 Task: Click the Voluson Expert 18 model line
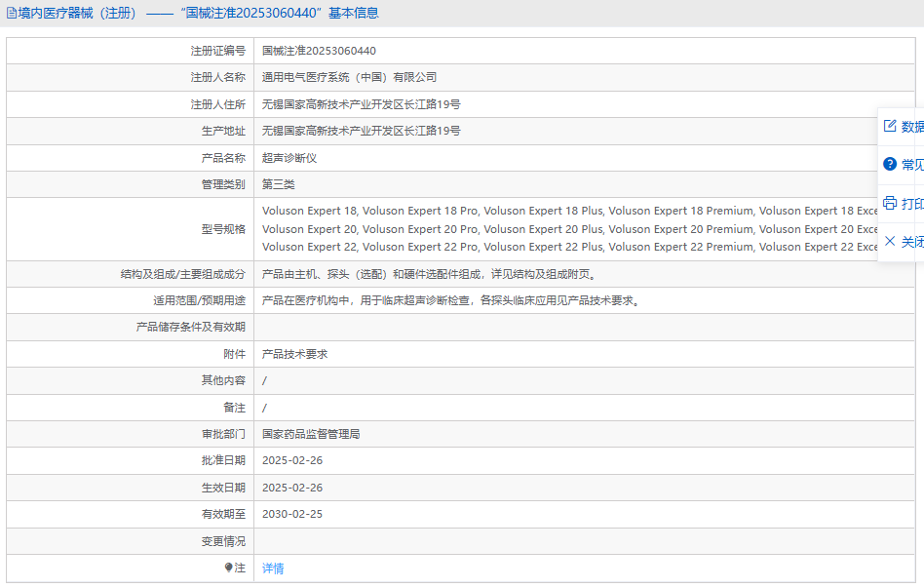(570, 211)
